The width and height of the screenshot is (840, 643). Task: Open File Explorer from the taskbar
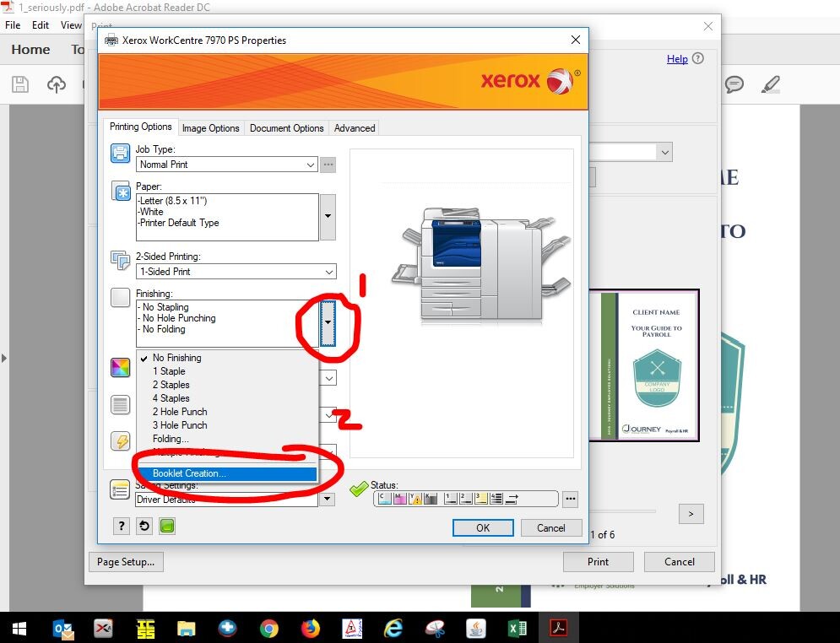187,628
